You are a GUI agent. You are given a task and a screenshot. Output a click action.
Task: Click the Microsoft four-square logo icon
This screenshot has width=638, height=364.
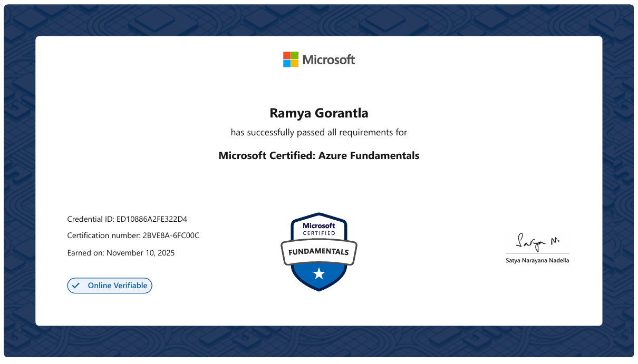291,60
